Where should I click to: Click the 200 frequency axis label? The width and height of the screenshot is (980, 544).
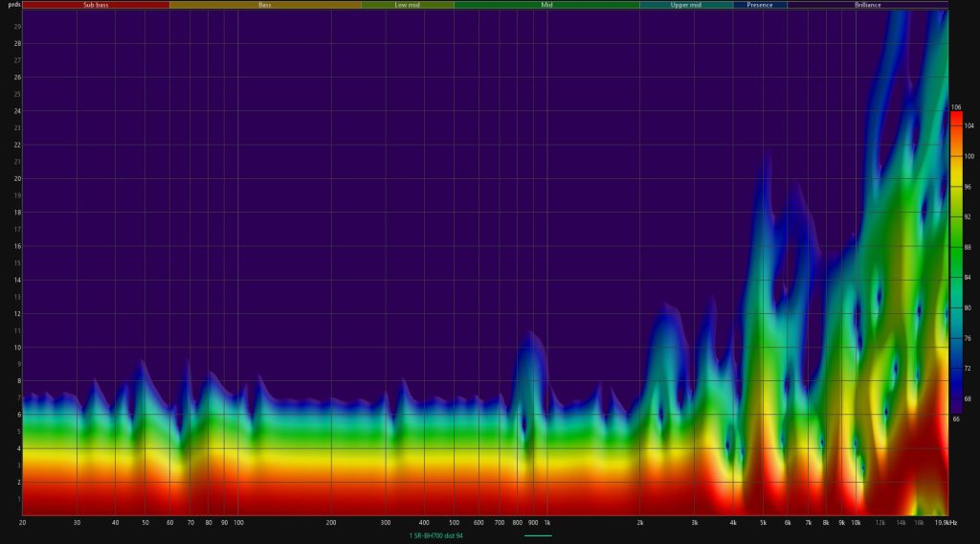(331, 523)
